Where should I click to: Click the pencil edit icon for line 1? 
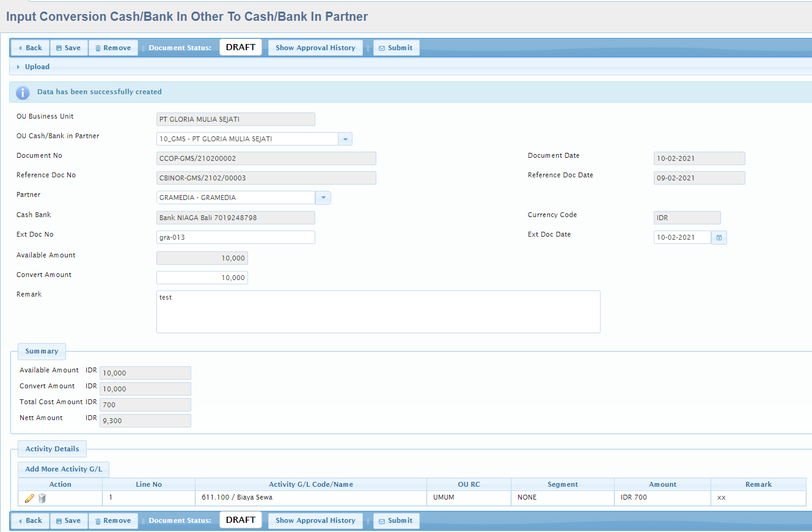29,498
